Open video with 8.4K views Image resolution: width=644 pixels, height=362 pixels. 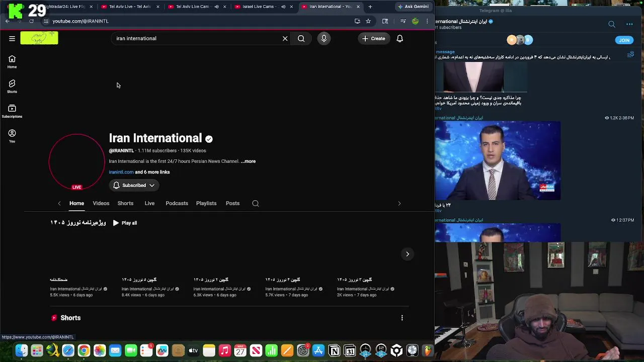pyautogui.click(x=150, y=266)
